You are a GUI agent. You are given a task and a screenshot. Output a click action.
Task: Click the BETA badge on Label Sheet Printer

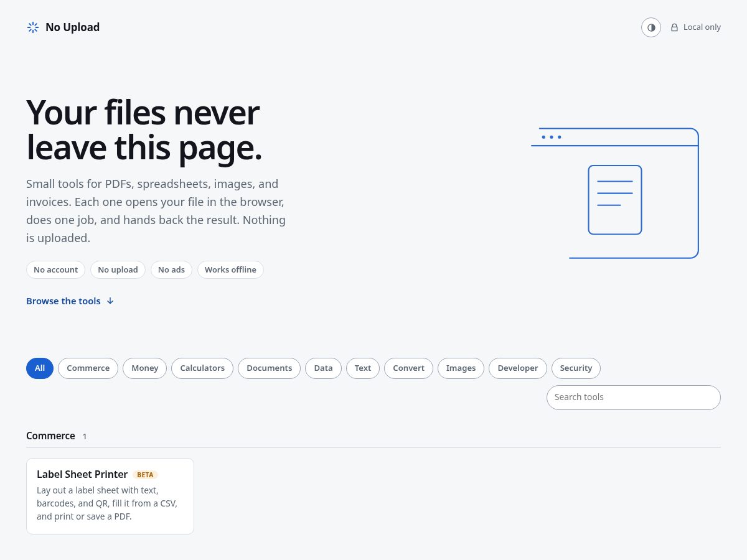[x=145, y=475]
